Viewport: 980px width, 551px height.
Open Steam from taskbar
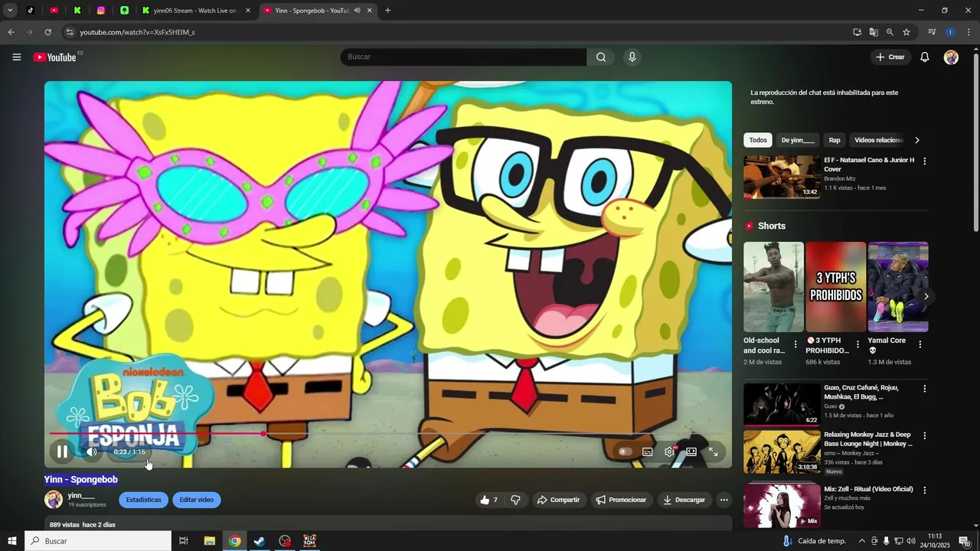(x=260, y=541)
